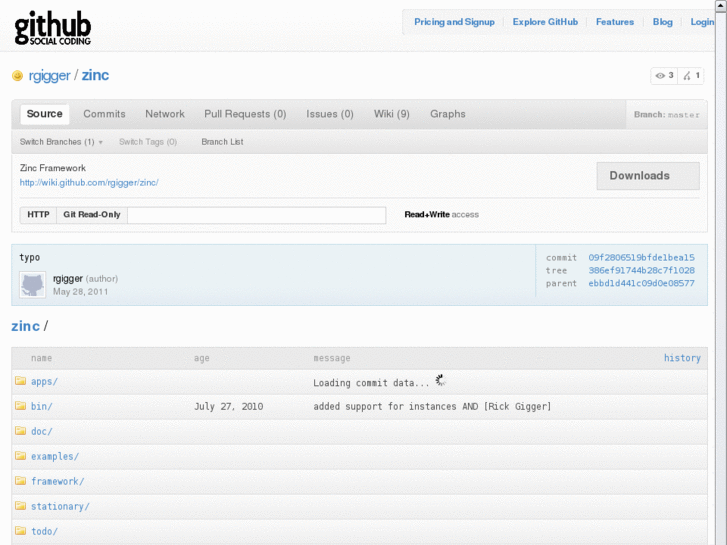Open the Network tab
Viewport: 727px width, 545px height.
click(x=165, y=114)
